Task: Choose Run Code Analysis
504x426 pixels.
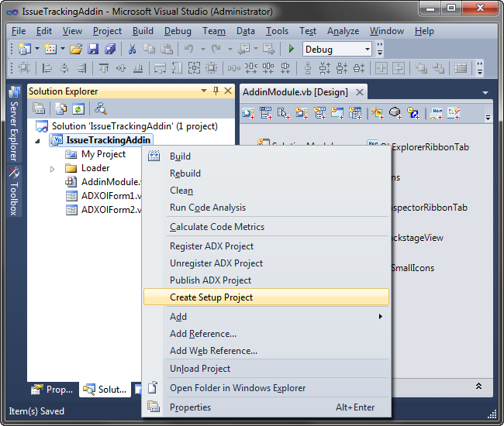Action: point(266,208)
